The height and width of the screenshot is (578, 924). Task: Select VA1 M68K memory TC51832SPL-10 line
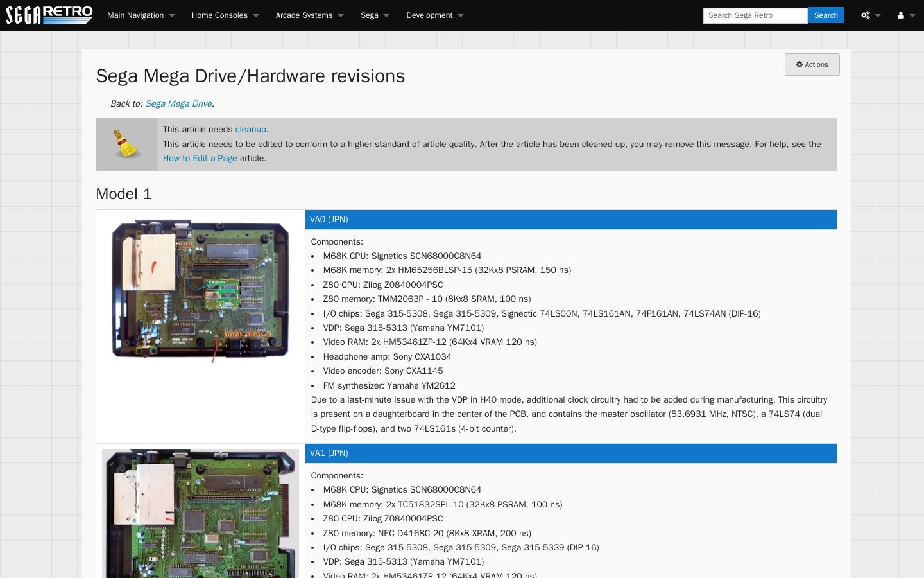point(442,504)
